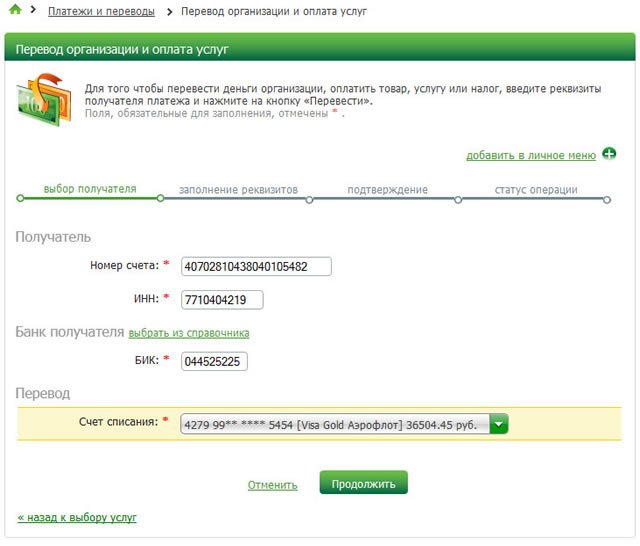Select the 'выбор получателя' step label
Image resolution: width=640 pixels, height=546 pixels.
(90, 189)
